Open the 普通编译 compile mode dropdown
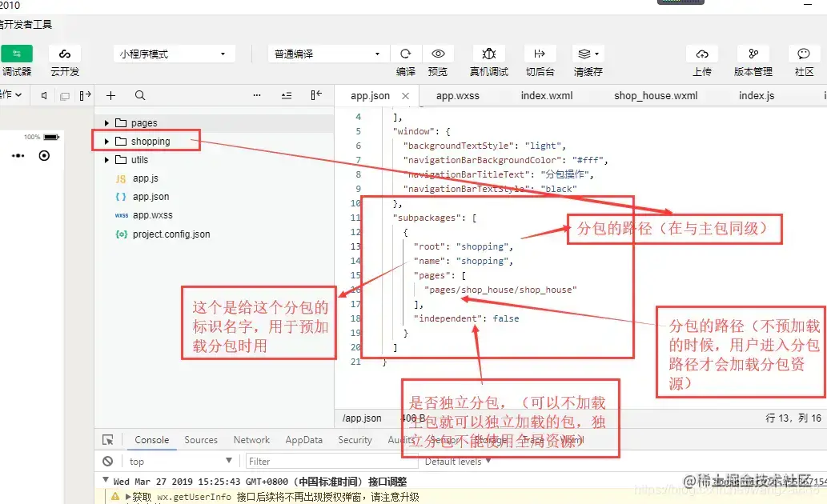 (328, 54)
